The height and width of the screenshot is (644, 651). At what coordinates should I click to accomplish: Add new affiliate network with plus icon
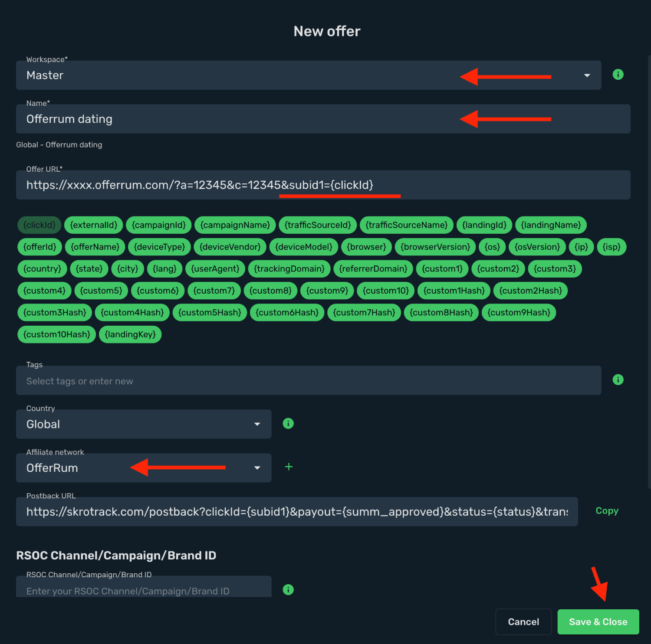tap(289, 467)
